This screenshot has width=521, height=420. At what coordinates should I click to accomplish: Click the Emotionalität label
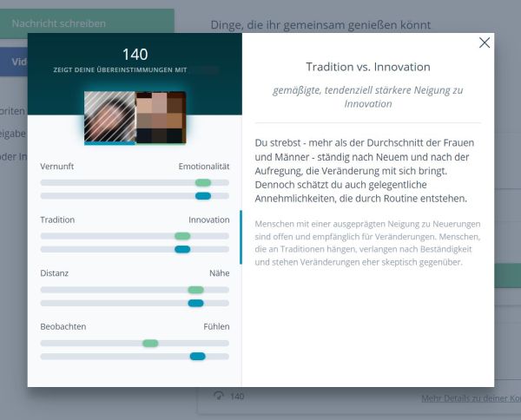tap(204, 167)
